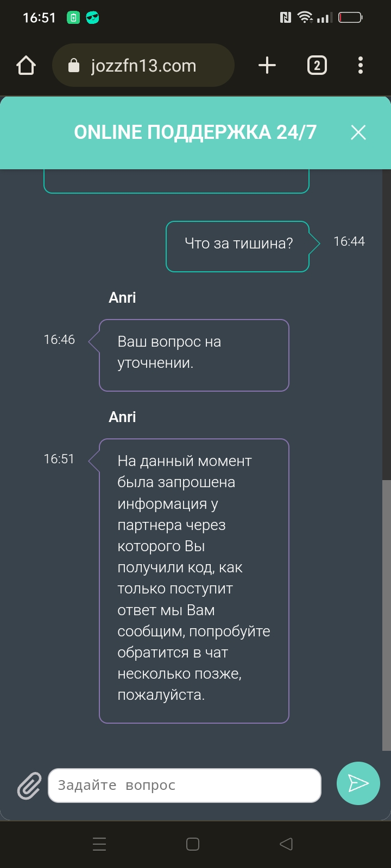Open the Android recent apps menu button

click(x=99, y=844)
